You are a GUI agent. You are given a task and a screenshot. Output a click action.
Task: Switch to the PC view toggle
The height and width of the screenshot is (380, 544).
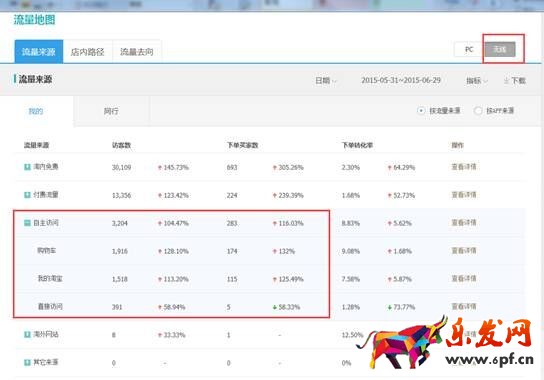click(x=469, y=49)
